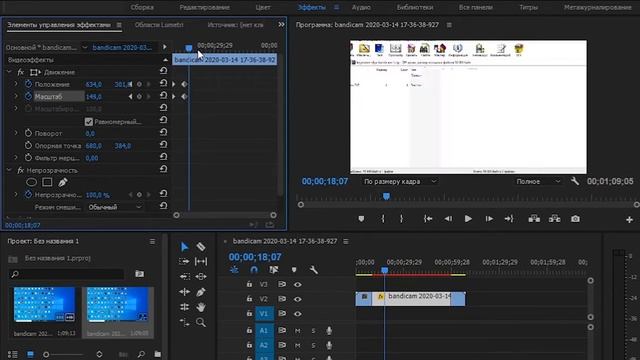Select the Razor tool
Image resolution: width=640 pixels, height=360 pixels.
pyautogui.click(x=201, y=247)
